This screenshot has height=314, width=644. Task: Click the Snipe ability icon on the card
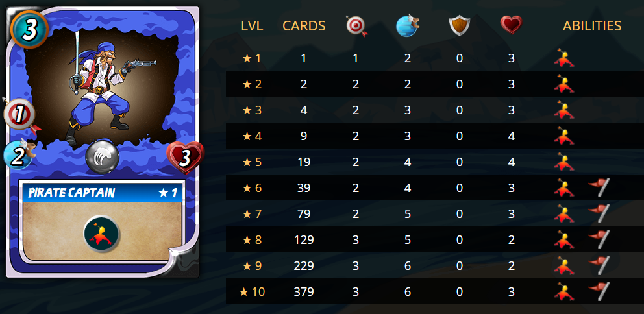click(101, 234)
